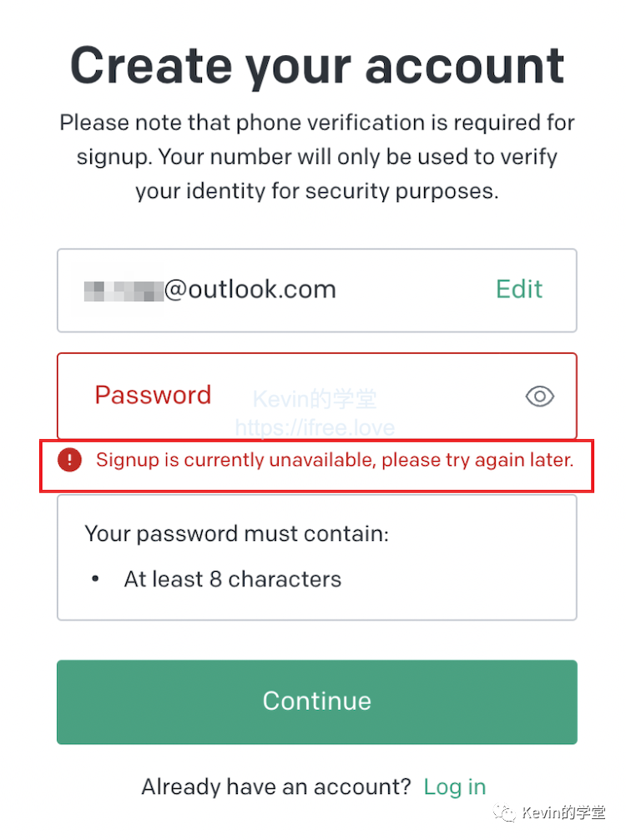The height and width of the screenshot is (840, 626).
Task: Click the phone verification notice text
Action: (x=317, y=124)
